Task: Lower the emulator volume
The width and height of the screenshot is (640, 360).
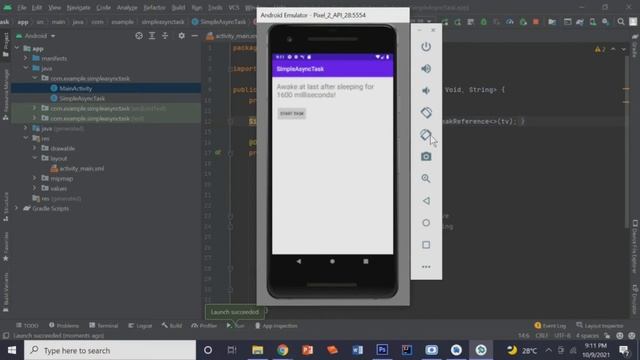Action: [426, 91]
